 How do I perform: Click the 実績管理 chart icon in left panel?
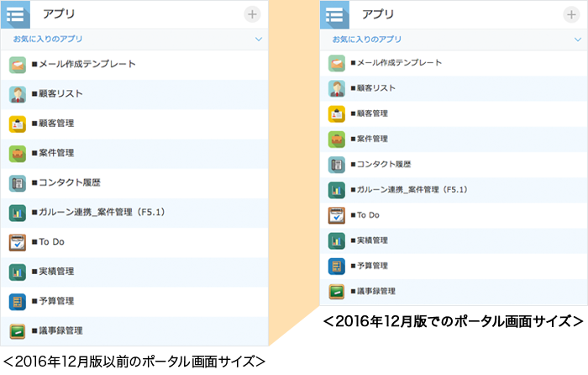(18, 272)
